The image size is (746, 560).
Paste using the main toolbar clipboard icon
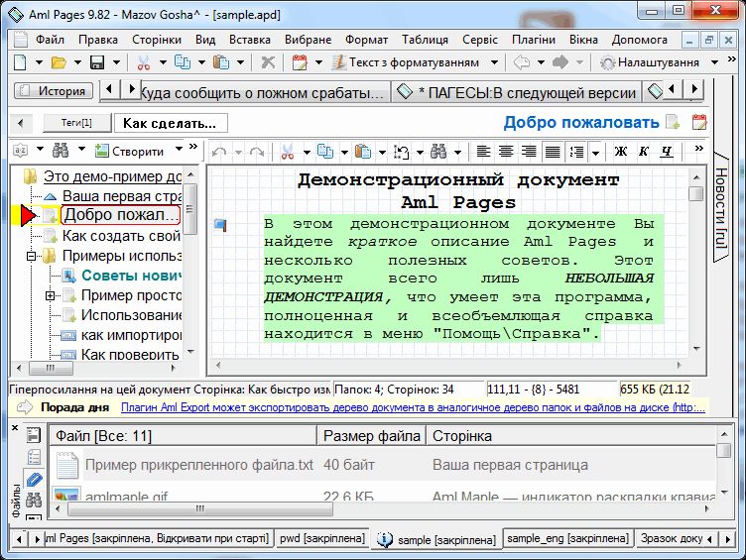pyautogui.click(x=221, y=62)
